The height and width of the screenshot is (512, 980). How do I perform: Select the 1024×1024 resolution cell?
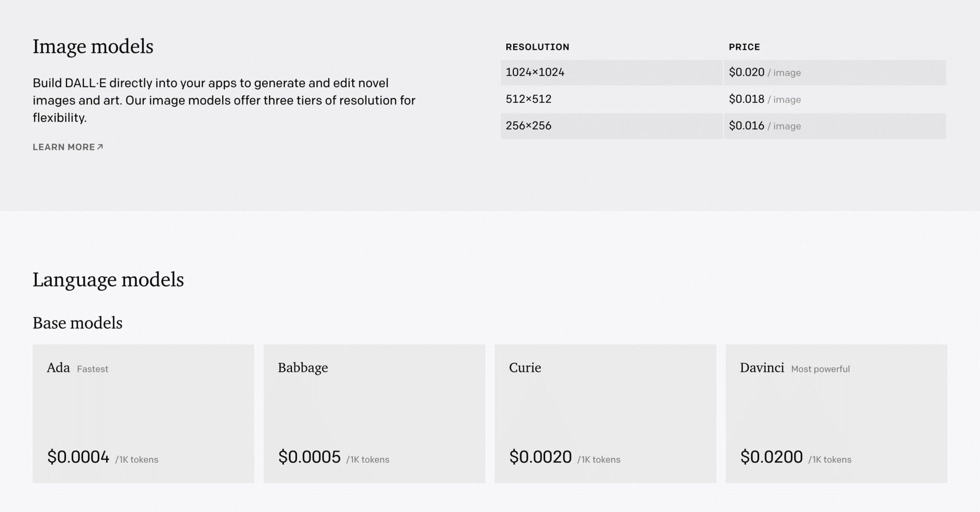click(611, 72)
